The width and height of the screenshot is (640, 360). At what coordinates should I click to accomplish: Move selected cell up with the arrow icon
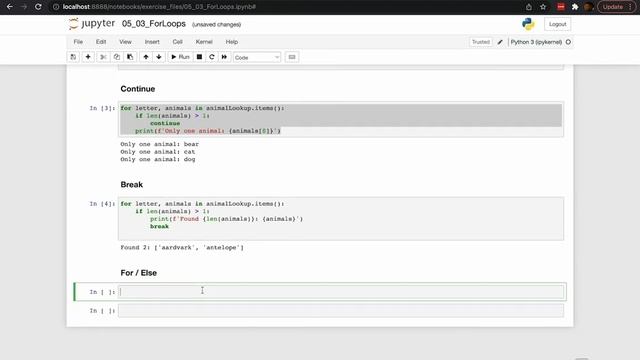click(x=146, y=57)
